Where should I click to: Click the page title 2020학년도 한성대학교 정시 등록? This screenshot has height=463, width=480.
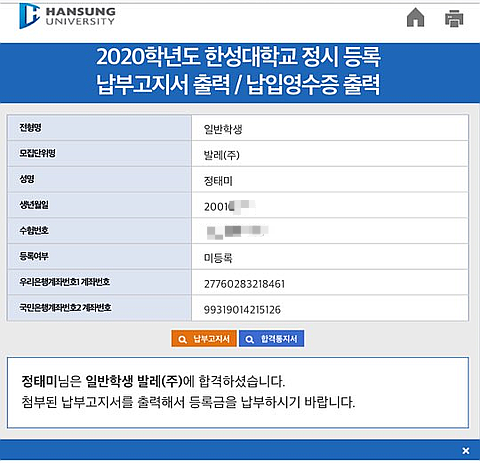click(x=238, y=56)
